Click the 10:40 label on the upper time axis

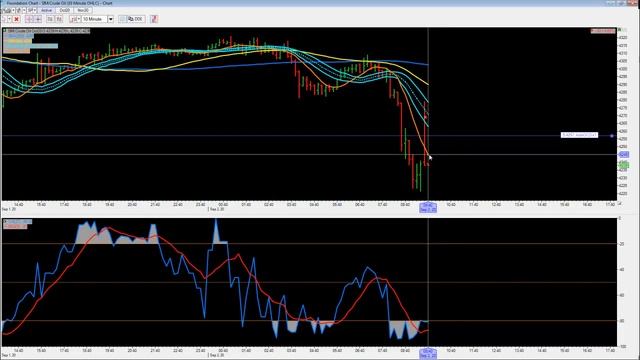[x=451, y=204]
